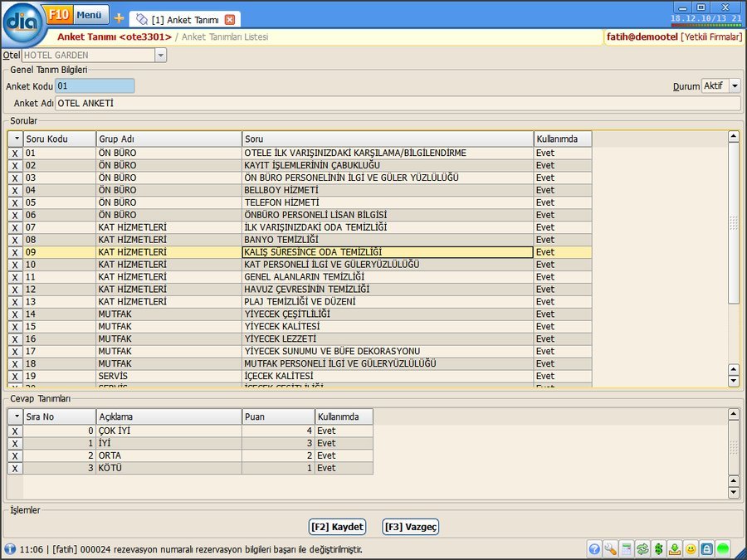
Task: Select the KALIŞ SÜRESİNCE ODA TEMİZLİĞİ cell
Action: 388,252
